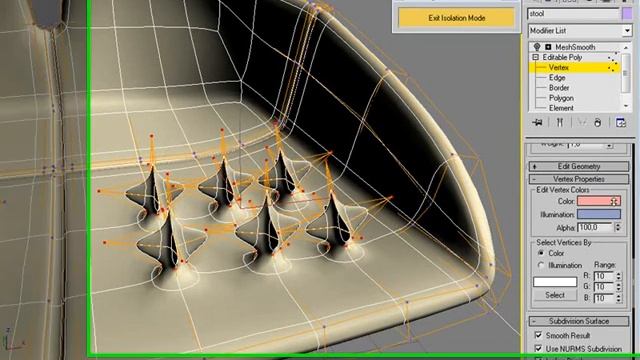The height and width of the screenshot is (360, 640).
Task: Collapse the Subdivision Surface rollout
Action: coord(579,321)
